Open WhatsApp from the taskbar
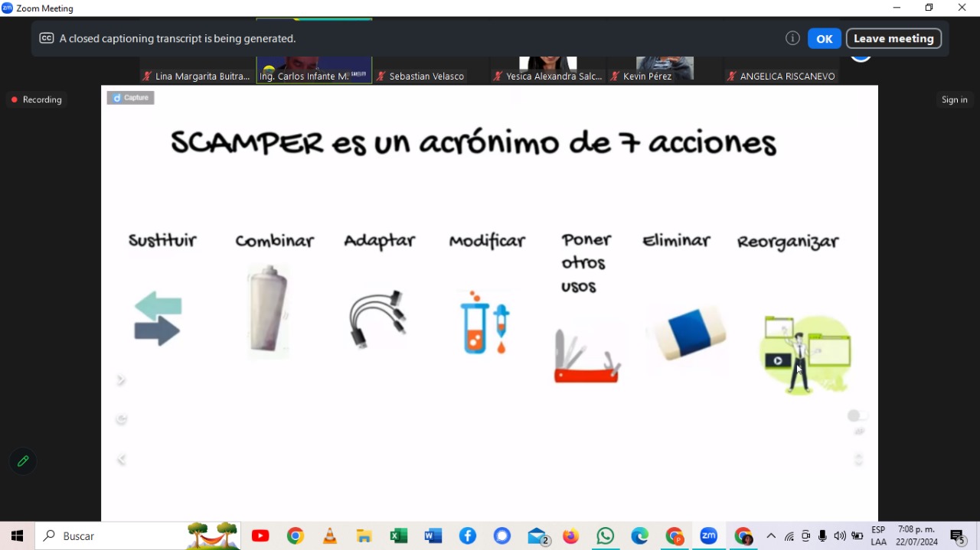 (606, 536)
